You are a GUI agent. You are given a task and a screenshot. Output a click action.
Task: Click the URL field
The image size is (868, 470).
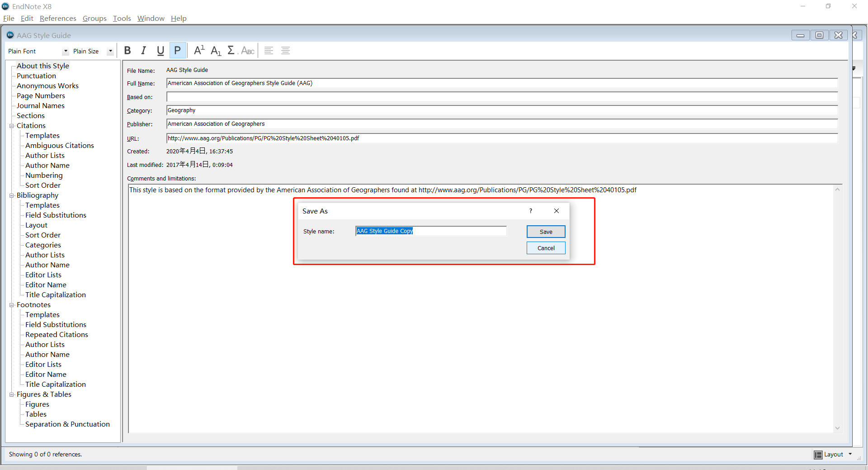(x=502, y=138)
